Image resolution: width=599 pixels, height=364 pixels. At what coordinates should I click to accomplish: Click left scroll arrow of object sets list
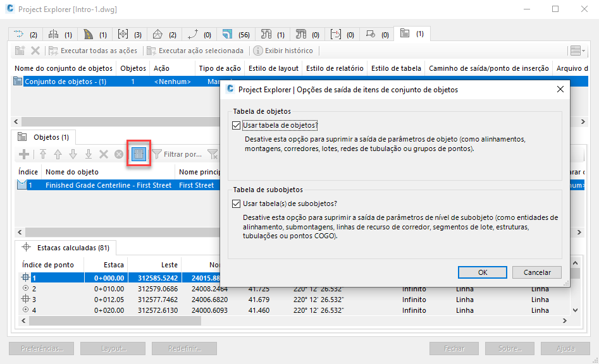[x=16, y=122]
